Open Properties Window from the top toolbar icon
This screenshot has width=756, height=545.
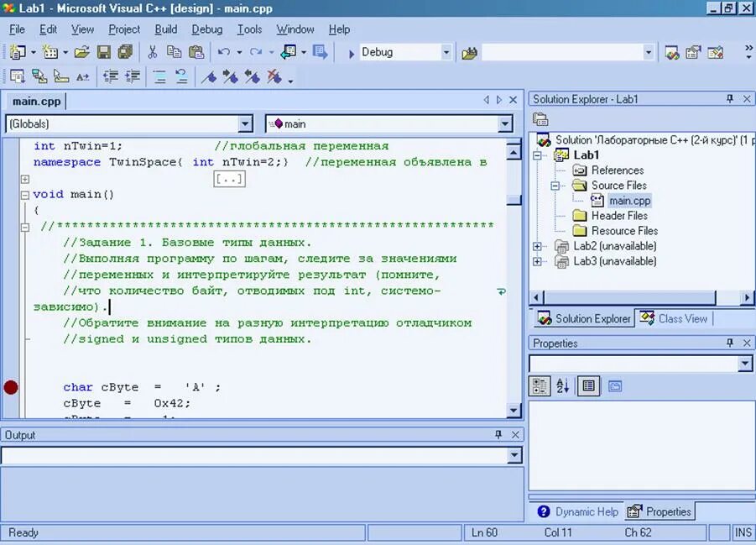[x=693, y=52]
